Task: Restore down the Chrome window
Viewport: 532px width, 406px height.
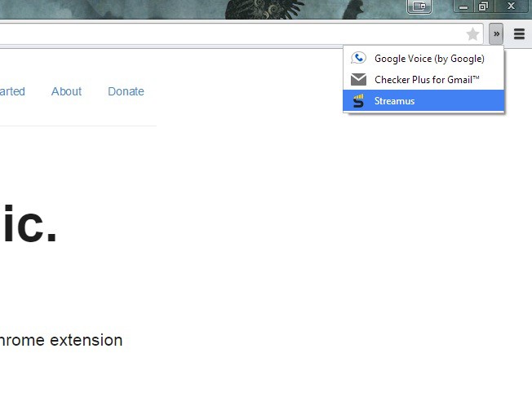Action: point(484,6)
